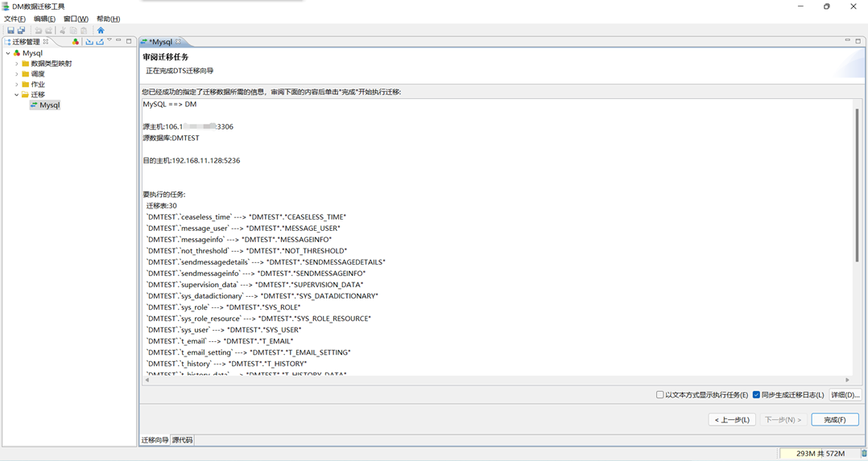
Task: Collapse the 迁移 folder
Action: click(x=17, y=95)
